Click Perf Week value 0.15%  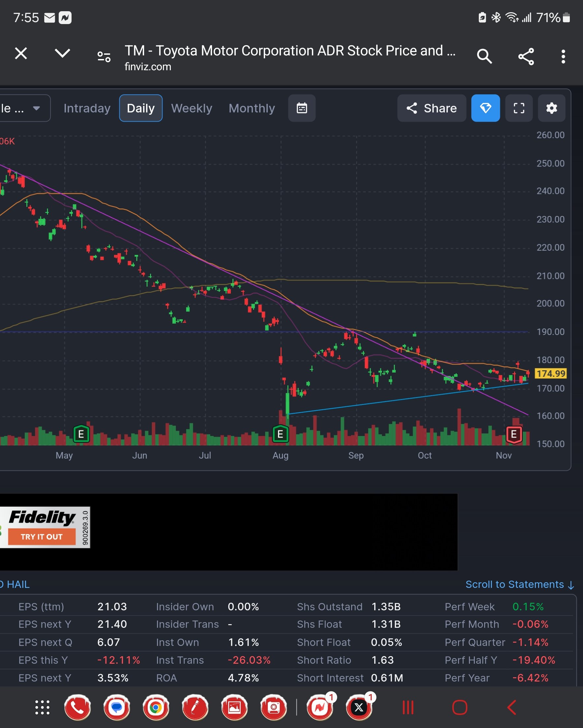528,607
